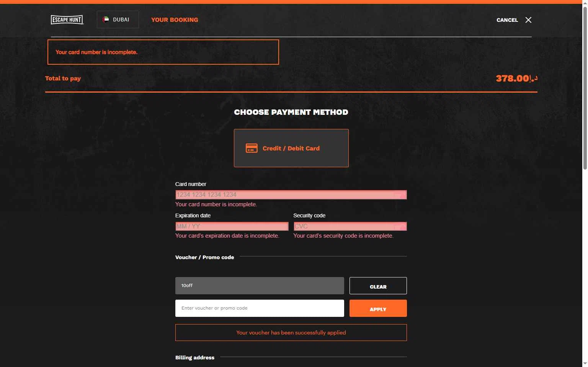Click the scrollbar down arrow
The width and height of the screenshot is (588, 367).
[585, 364]
